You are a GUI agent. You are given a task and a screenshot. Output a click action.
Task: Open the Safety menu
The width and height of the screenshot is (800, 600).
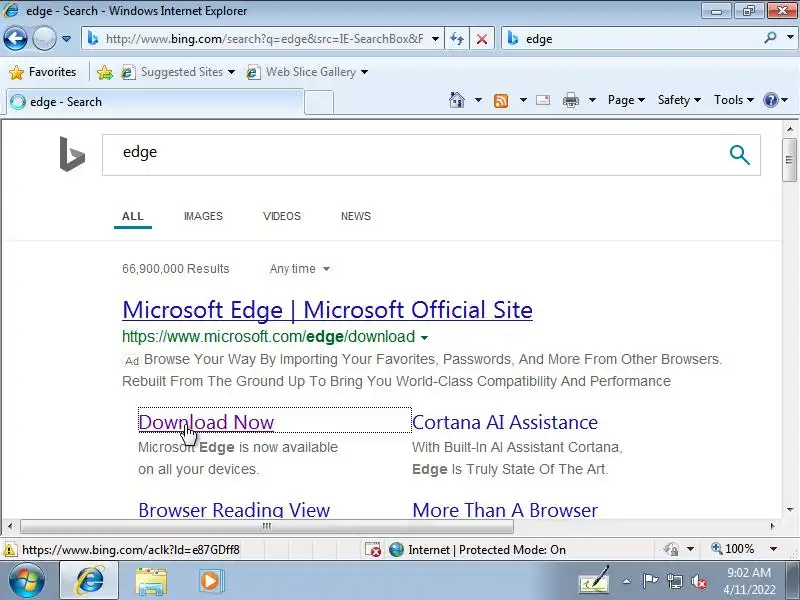(x=679, y=100)
